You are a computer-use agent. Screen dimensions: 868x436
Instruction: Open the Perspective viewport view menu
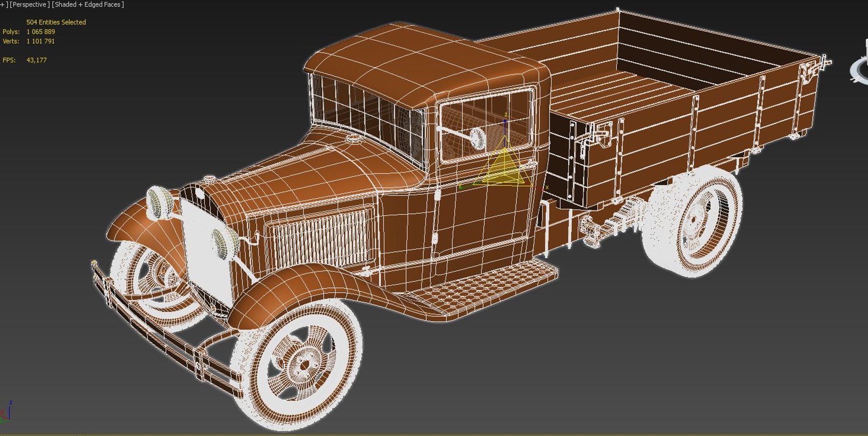pos(29,5)
